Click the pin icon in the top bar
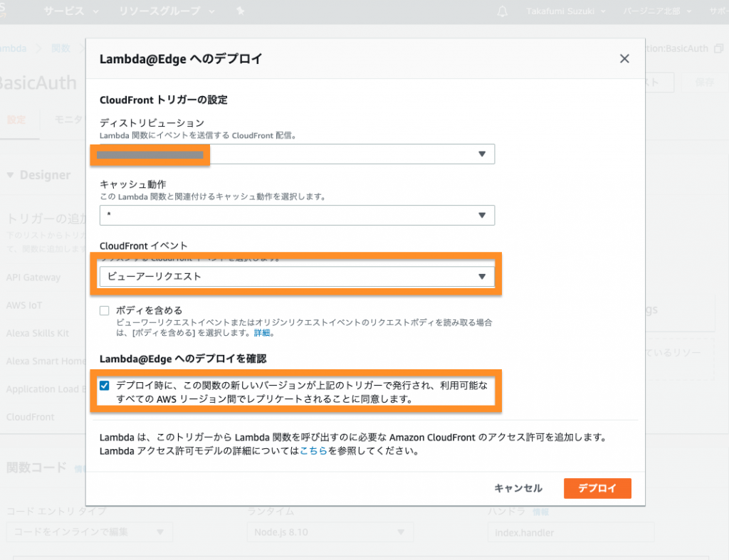729x560 pixels. point(240,12)
